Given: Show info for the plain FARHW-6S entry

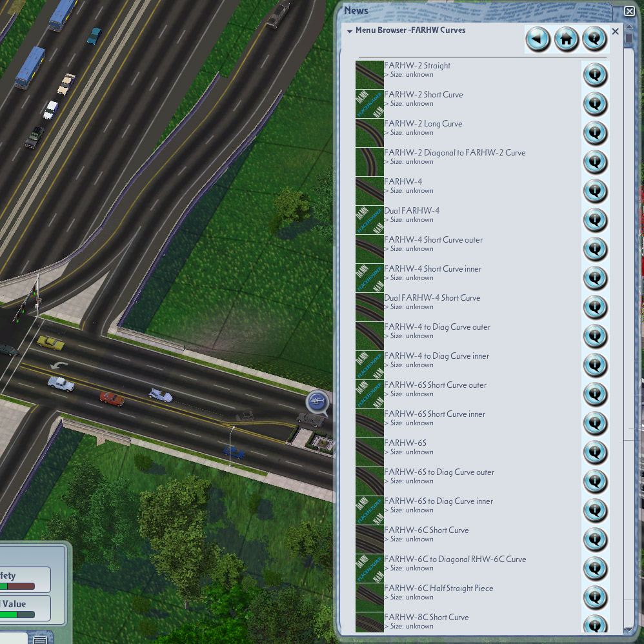Looking at the screenshot, I should tap(595, 452).
